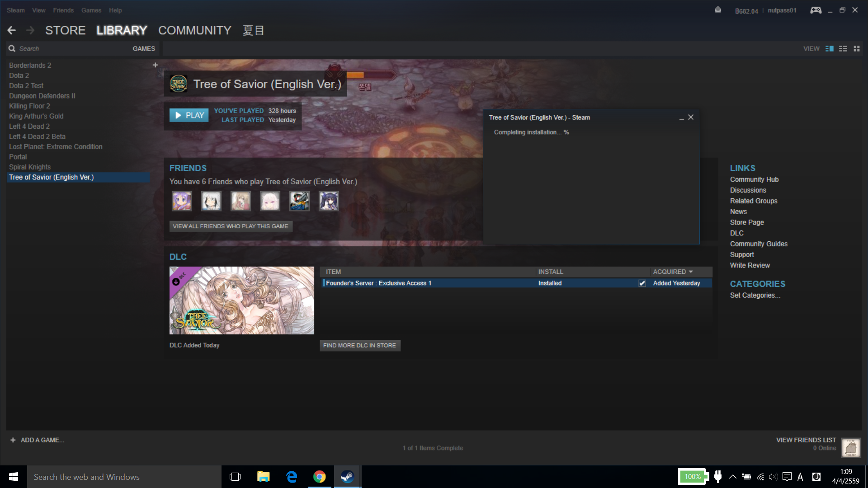Switch to the COMMUNITY tab

click(x=194, y=30)
